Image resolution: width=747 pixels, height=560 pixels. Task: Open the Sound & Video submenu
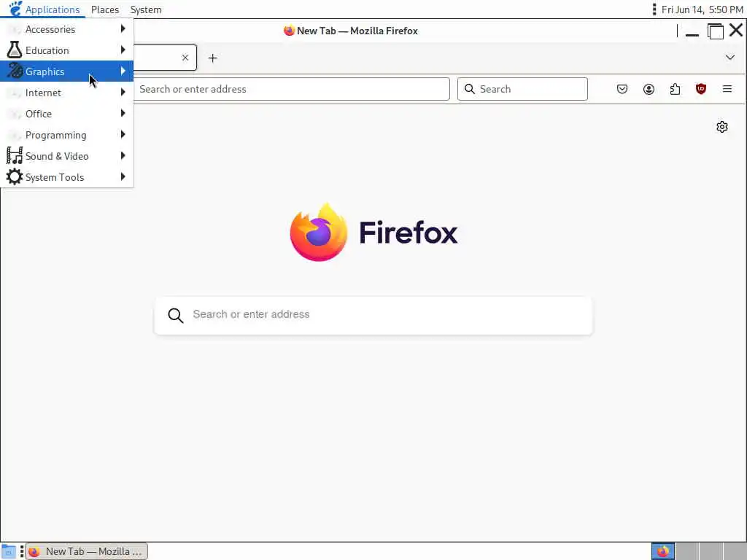click(x=66, y=156)
